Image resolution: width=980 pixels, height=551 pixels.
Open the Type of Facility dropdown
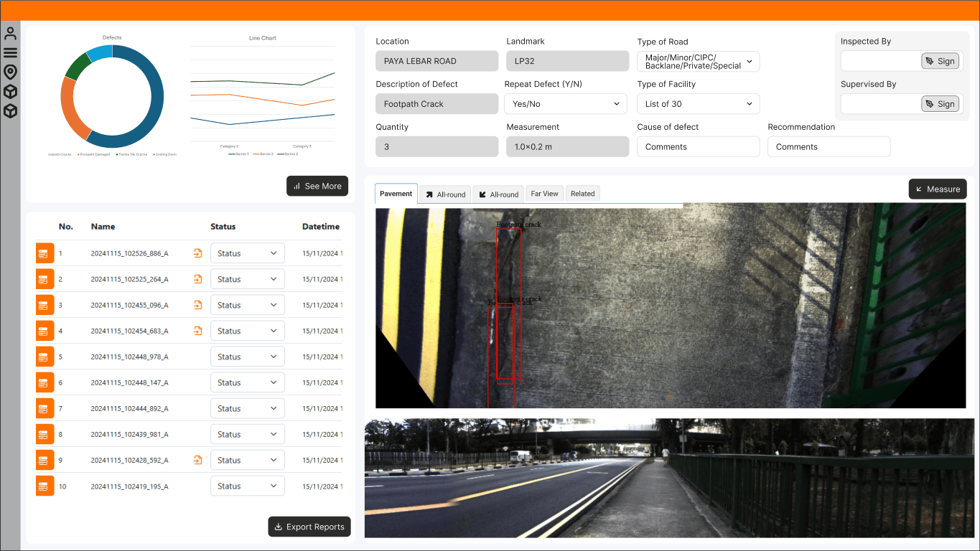coord(698,104)
